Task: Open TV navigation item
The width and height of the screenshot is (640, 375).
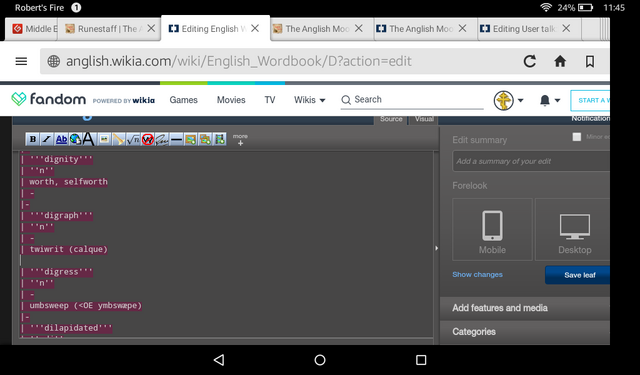Action: (270, 100)
